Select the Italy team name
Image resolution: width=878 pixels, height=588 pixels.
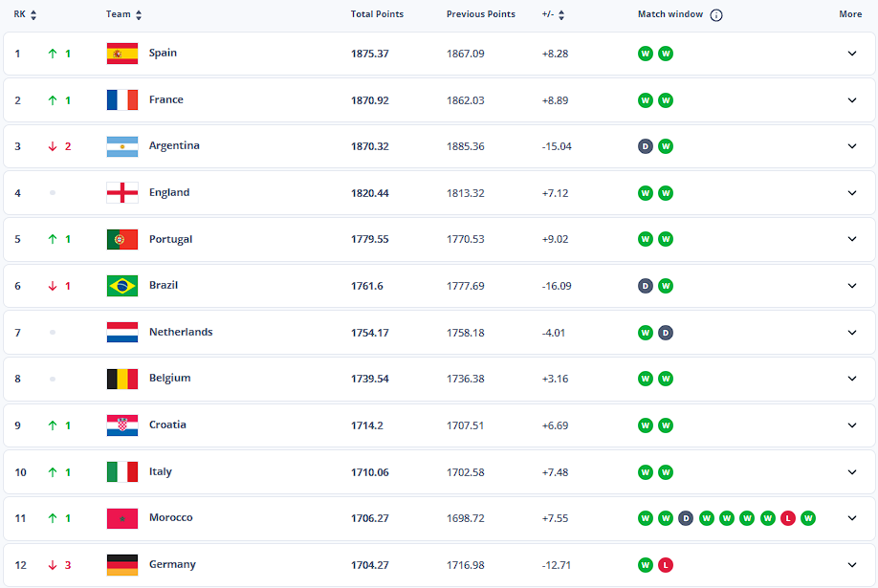tap(160, 471)
